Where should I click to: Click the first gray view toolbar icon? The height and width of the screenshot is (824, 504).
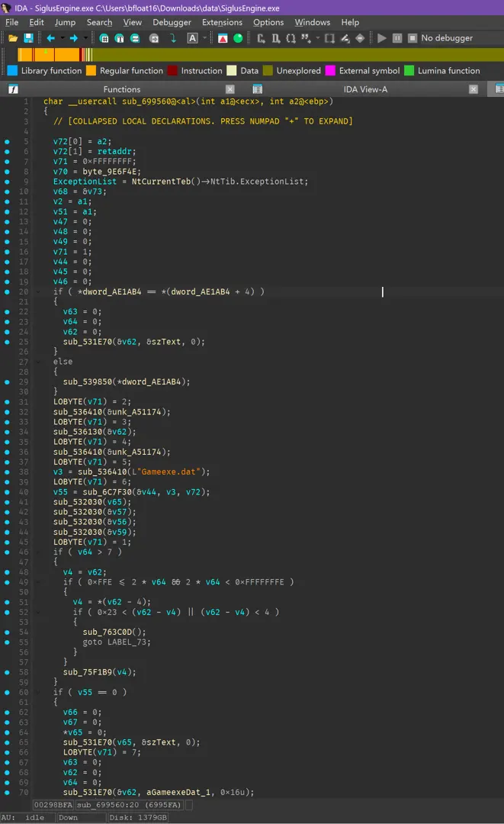click(x=261, y=38)
